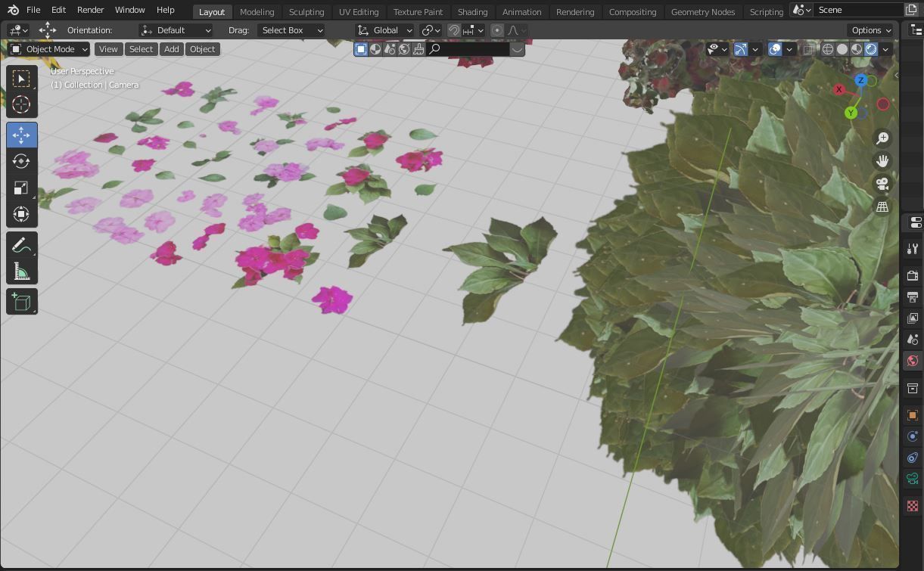The width and height of the screenshot is (924, 571).
Task: Open the Render menu
Action: [x=90, y=10]
